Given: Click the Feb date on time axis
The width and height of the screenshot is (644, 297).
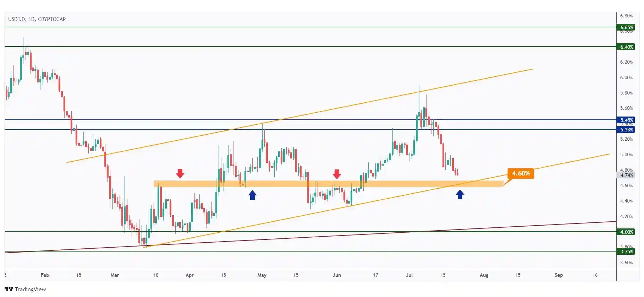Looking at the screenshot, I should point(45,275).
